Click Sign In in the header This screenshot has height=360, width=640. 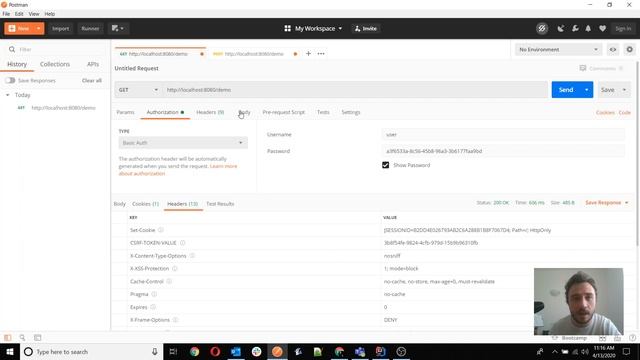pos(623,29)
